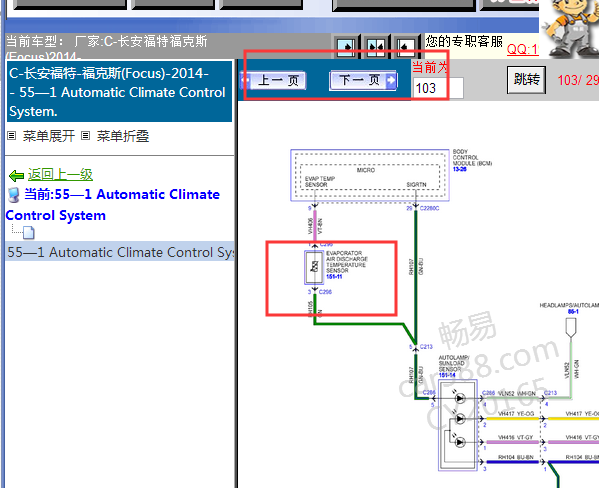Click the 当前车型 vehicle model text
Viewport: 599px width, 488px height.
click(107, 47)
